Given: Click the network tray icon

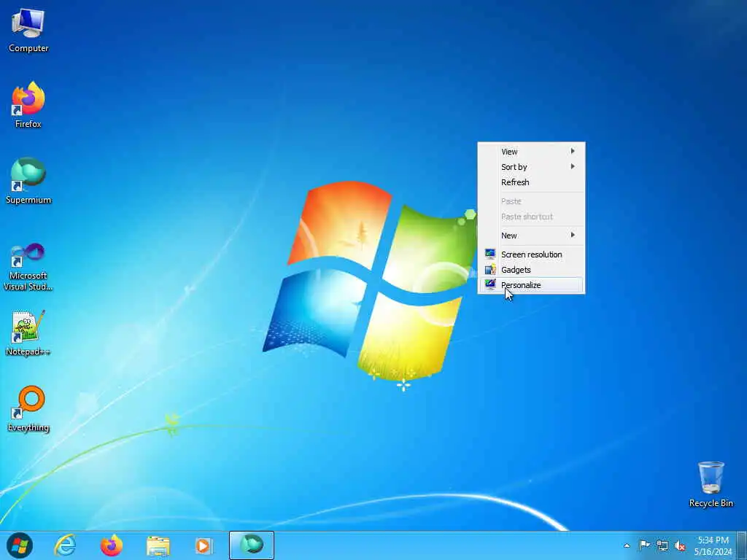Looking at the screenshot, I should pos(662,545).
